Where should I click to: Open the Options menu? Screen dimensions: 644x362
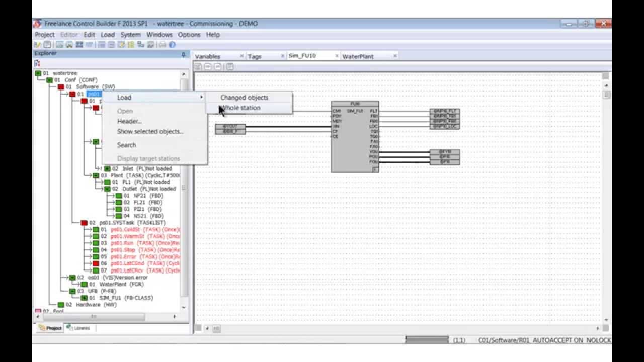(189, 35)
